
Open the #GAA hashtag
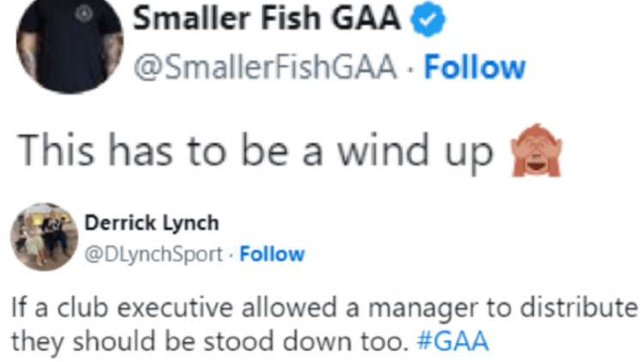[x=452, y=341]
